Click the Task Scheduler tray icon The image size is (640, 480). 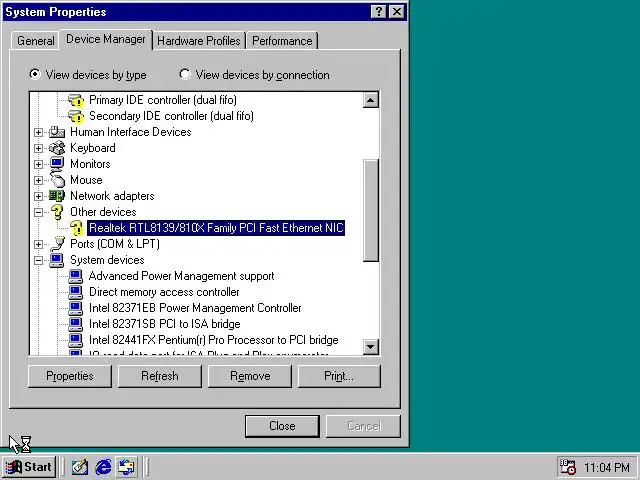tap(567, 467)
